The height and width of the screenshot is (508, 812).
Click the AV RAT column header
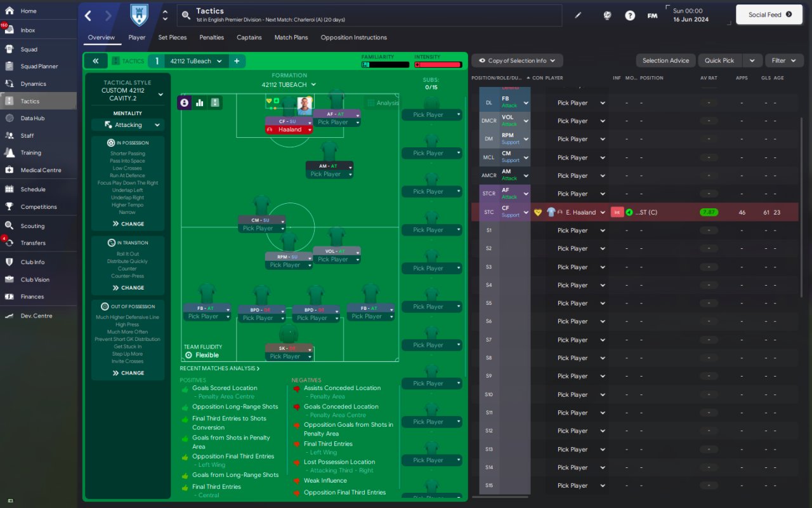pyautogui.click(x=709, y=78)
